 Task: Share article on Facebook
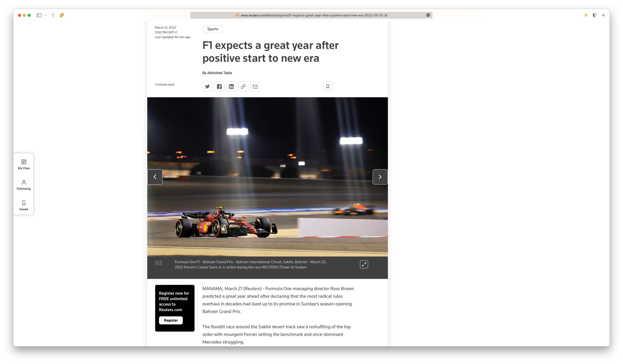click(x=219, y=87)
